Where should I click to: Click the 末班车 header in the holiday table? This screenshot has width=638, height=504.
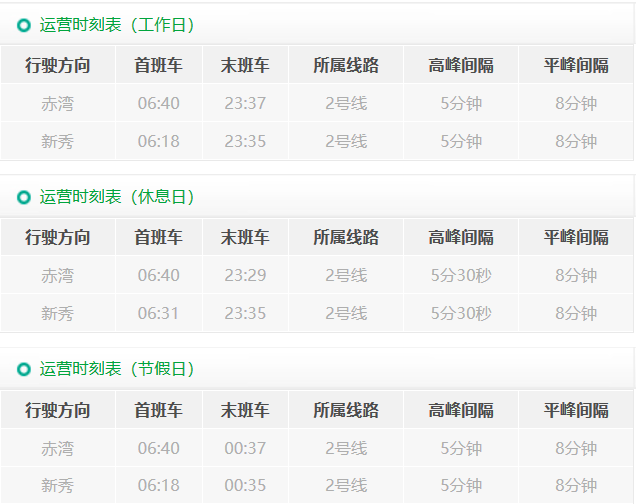pos(245,410)
